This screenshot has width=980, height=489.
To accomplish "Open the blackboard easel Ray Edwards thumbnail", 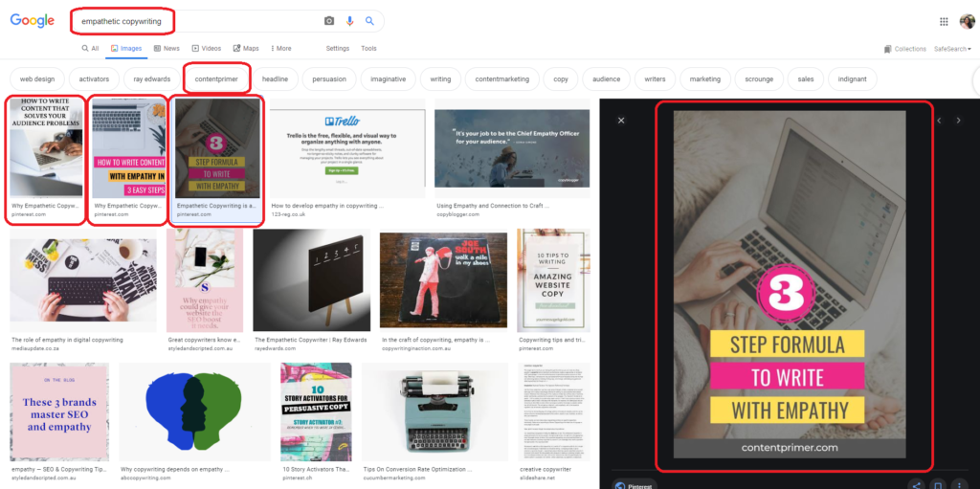I will coord(311,280).
